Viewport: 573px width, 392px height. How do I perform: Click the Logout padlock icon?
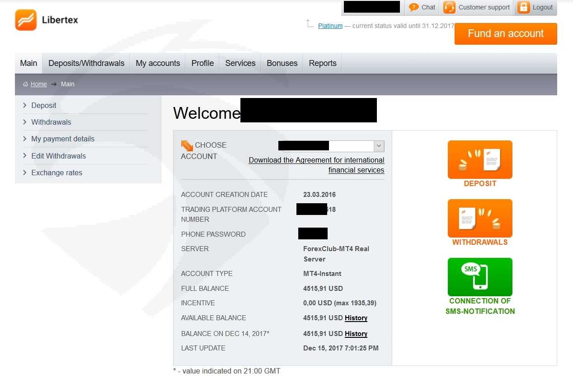523,7
